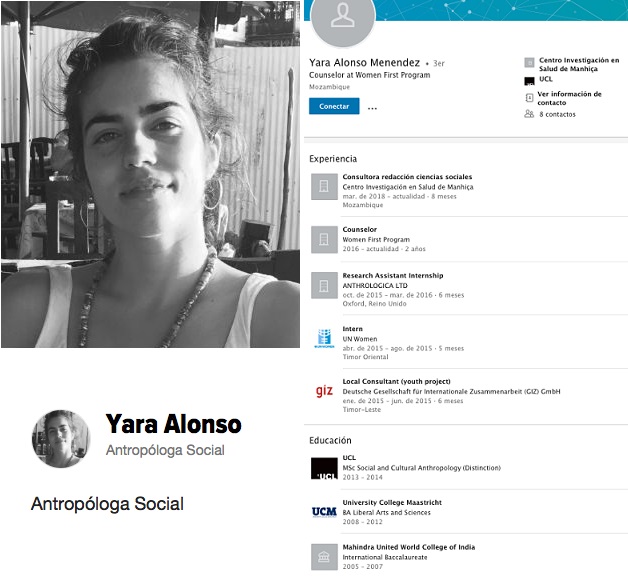Open the large black-and-white portrait photo

click(x=151, y=174)
